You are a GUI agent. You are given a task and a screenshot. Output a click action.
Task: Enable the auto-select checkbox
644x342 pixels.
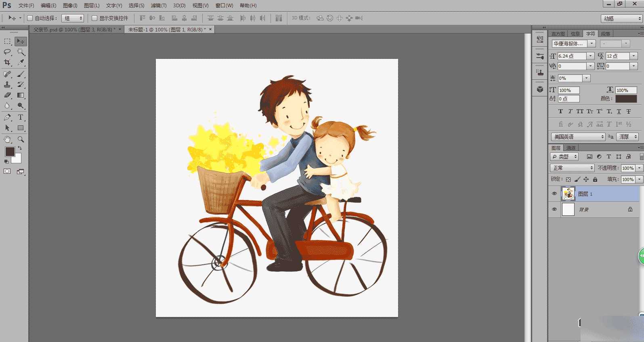click(30, 18)
